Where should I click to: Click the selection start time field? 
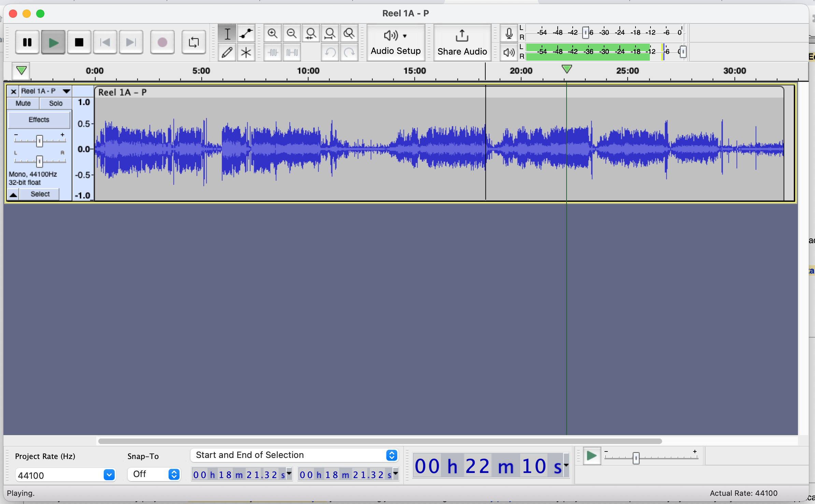239,475
